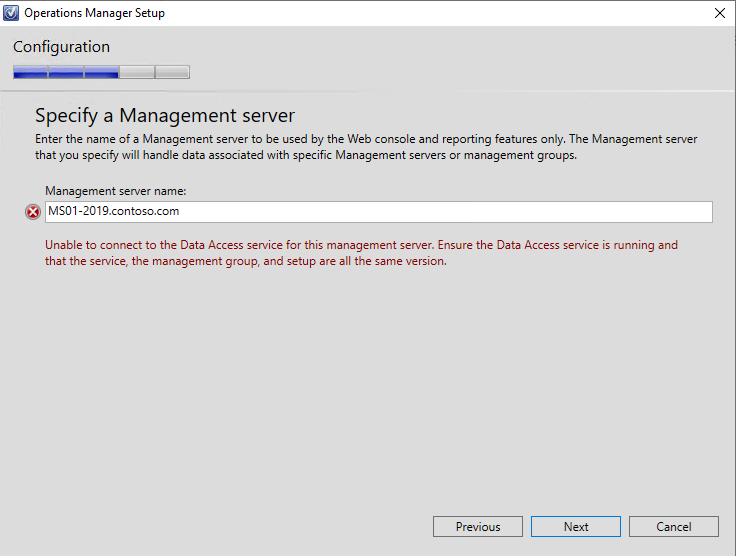The height and width of the screenshot is (556, 736).
Task: Abort setup with the Cancel button
Action: [x=674, y=526]
